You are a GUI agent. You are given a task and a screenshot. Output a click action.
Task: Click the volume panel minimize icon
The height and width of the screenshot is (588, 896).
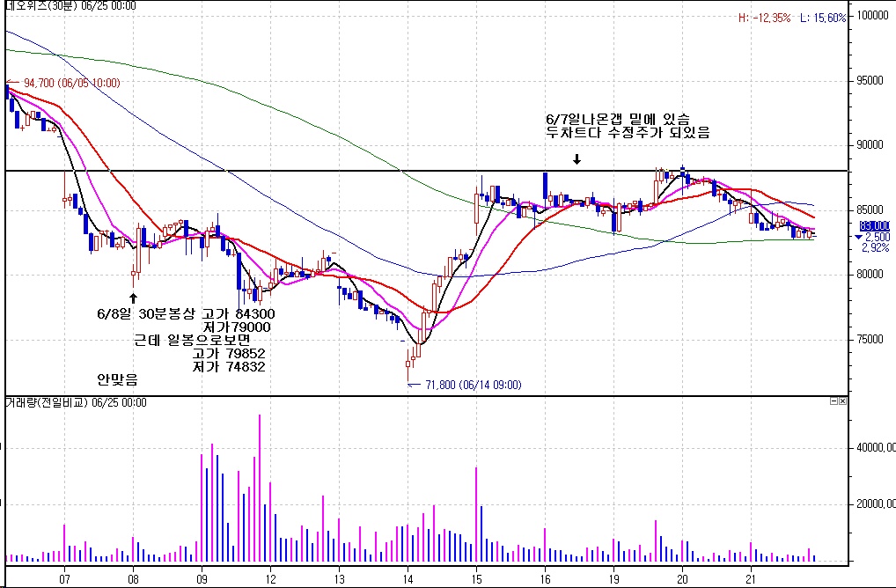click(x=833, y=401)
